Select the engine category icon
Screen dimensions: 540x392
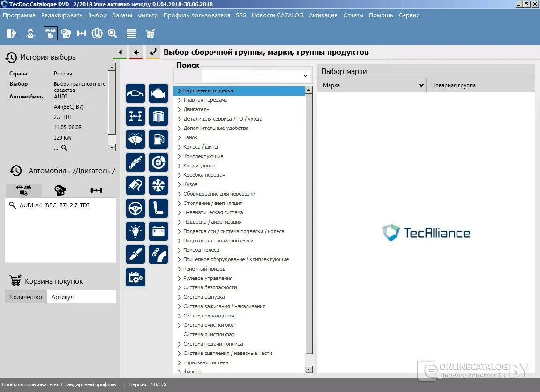tap(158, 93)
